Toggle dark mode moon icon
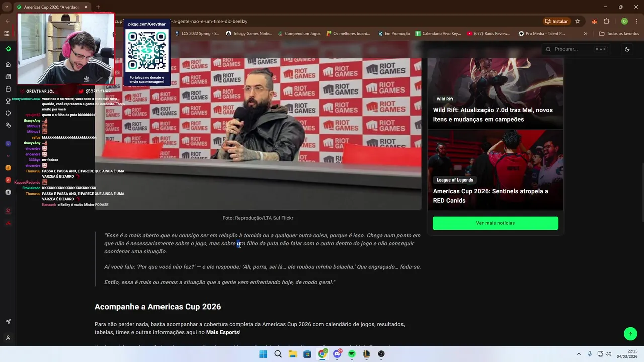 point(627,49)
